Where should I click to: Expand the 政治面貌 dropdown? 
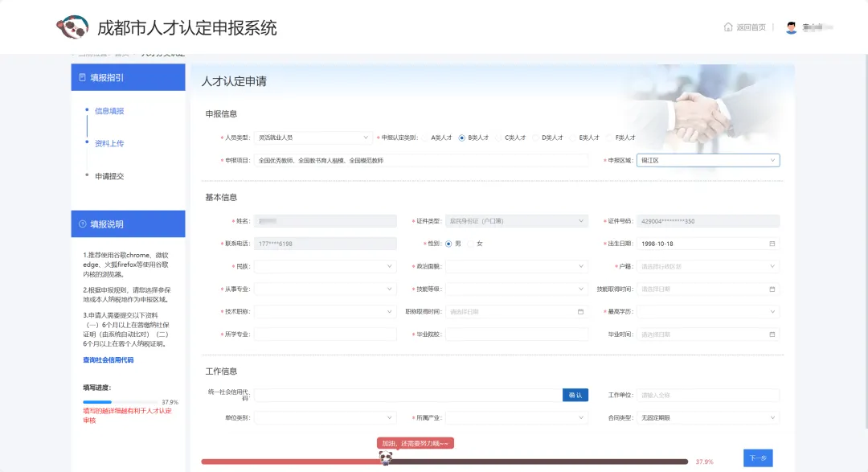pyautogui.click(x=516, y=266)
